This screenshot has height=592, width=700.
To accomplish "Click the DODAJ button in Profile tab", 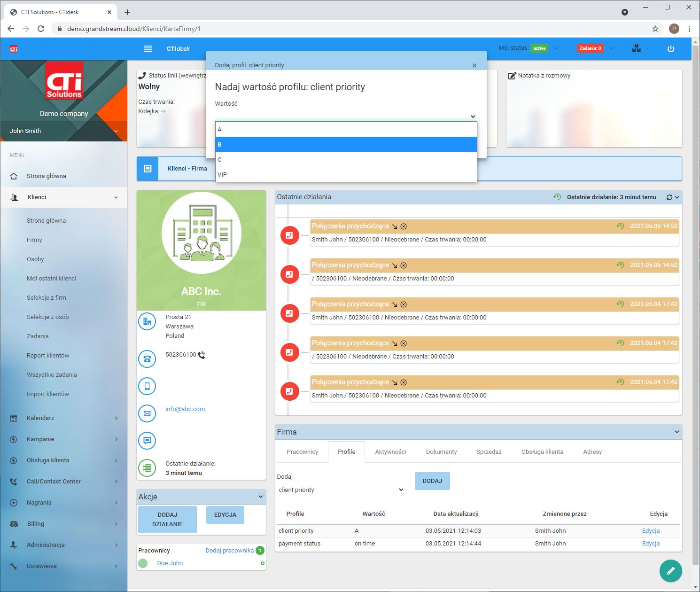I will click(432, 481).
